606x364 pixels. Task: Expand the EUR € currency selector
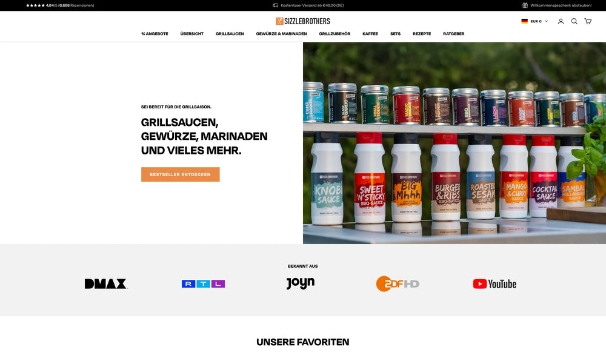point(539,21)
